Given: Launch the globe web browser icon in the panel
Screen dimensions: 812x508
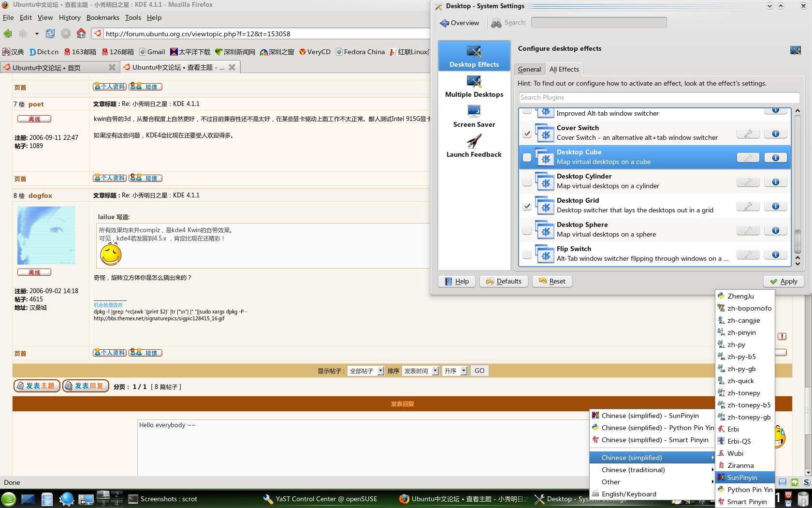Looking at the screenshot, I should (66, 499).
